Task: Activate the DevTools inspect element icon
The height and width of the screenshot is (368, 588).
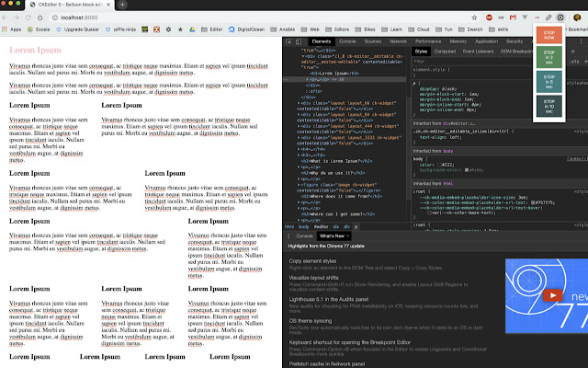Action: (x=288, y=41)
